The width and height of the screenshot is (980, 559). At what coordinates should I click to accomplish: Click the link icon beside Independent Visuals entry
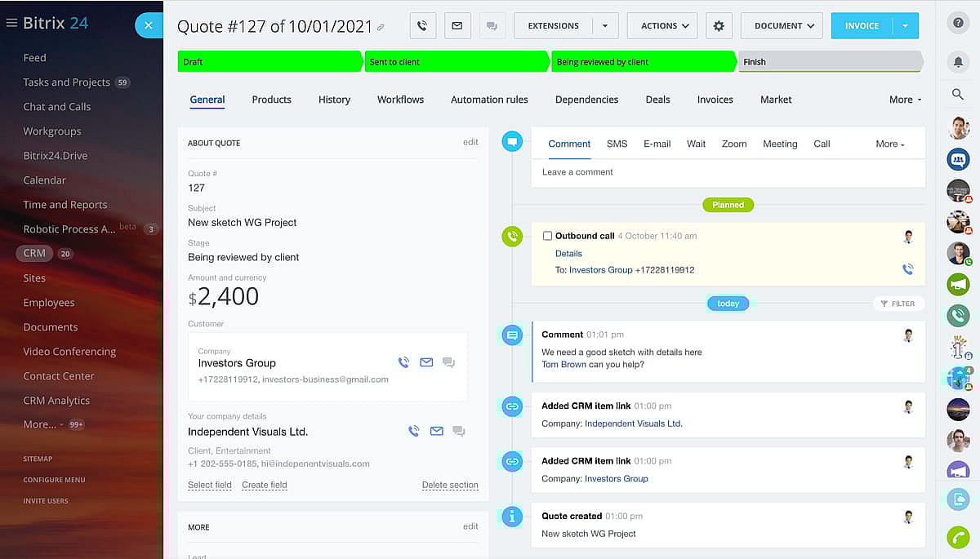coord(512,406)
